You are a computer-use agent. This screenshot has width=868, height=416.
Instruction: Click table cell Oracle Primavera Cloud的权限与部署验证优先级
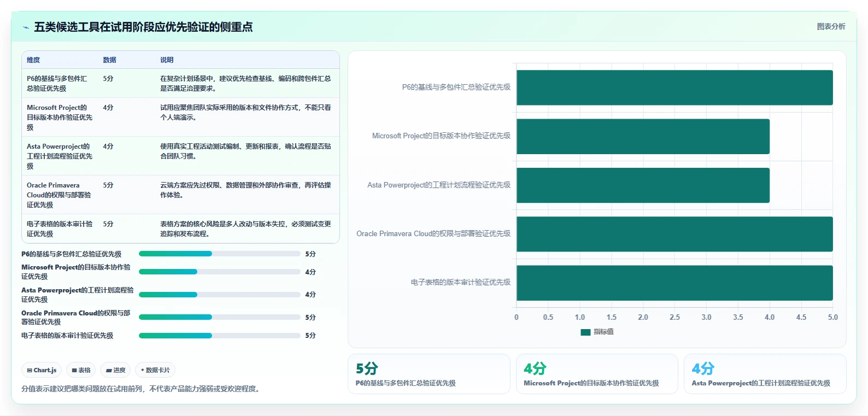coord(59,195)
